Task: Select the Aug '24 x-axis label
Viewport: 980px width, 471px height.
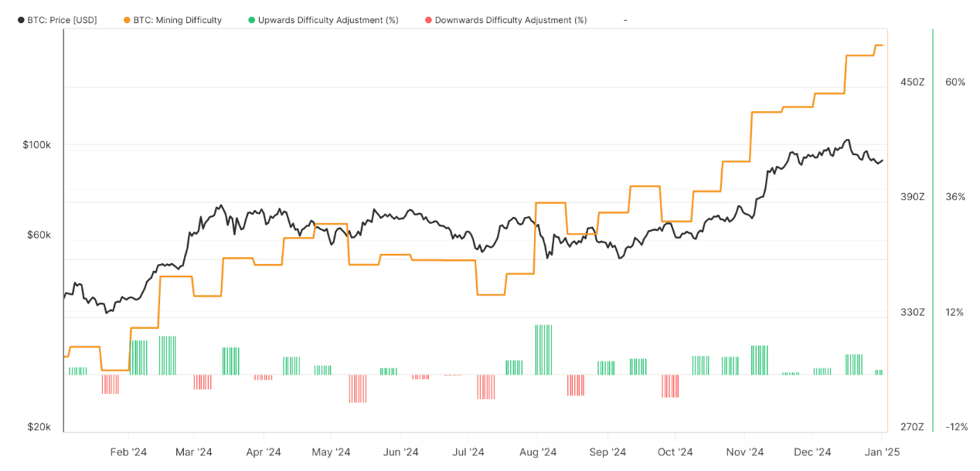Action: 537,452
